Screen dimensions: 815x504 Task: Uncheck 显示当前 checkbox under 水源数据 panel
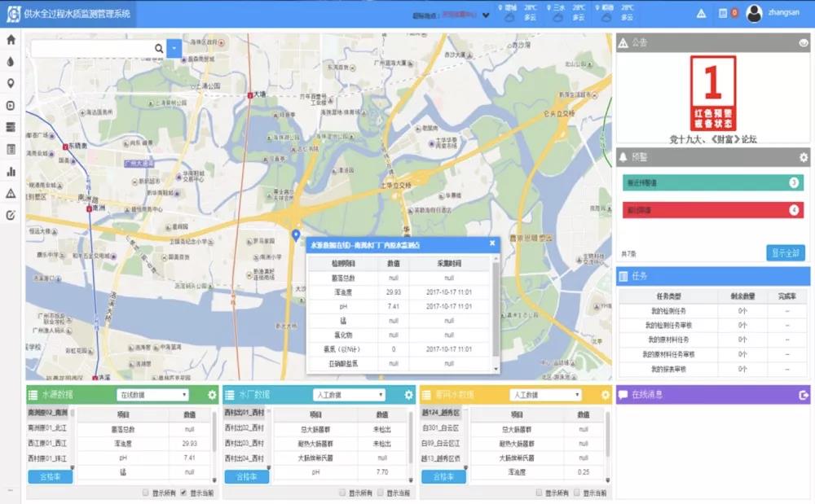coord(183,493)
